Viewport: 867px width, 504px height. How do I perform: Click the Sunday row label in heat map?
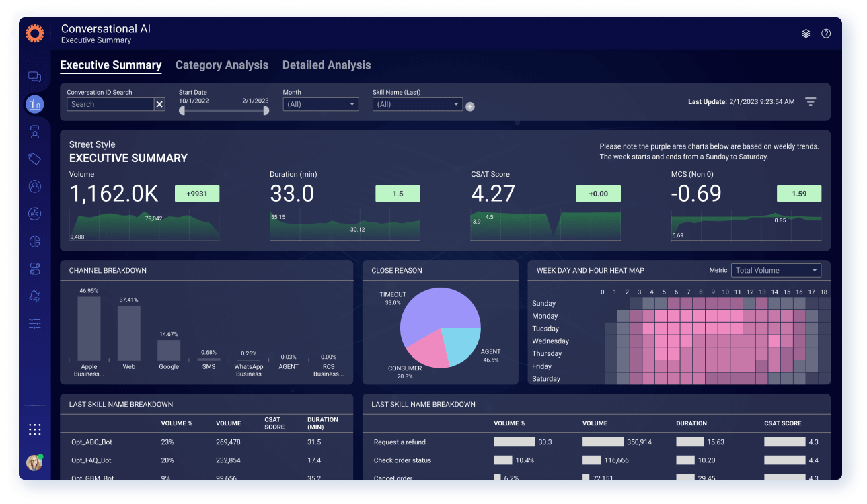543,303
